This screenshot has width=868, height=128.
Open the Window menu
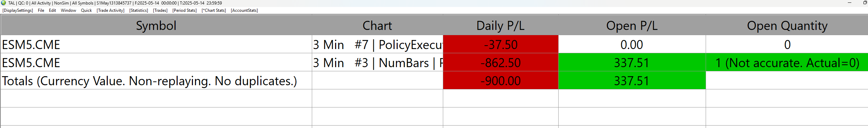(68, 10)
